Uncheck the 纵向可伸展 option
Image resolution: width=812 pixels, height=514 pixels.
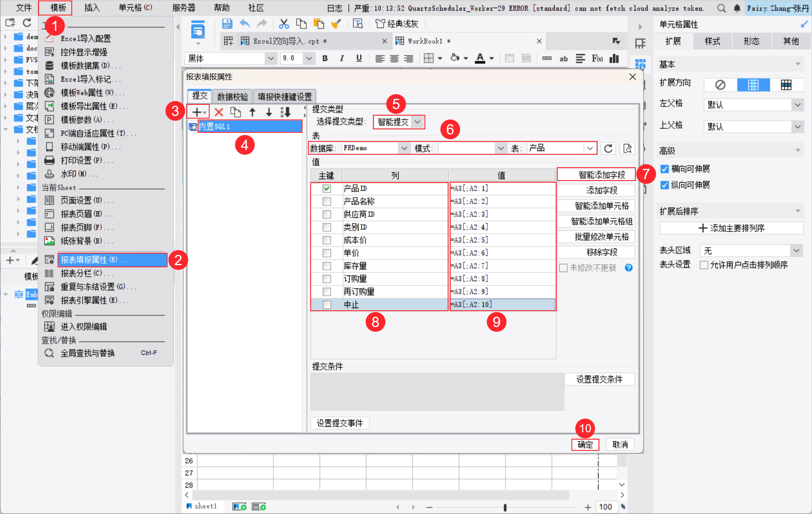[x=665, y=185]
